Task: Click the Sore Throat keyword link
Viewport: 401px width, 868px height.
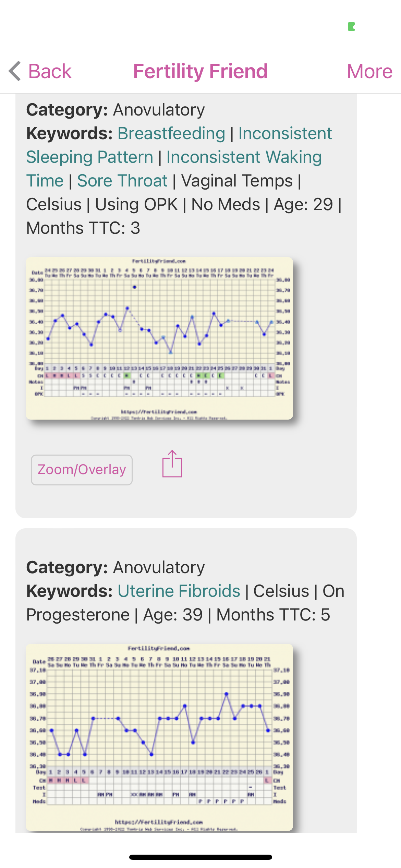Action: [122, 181]
